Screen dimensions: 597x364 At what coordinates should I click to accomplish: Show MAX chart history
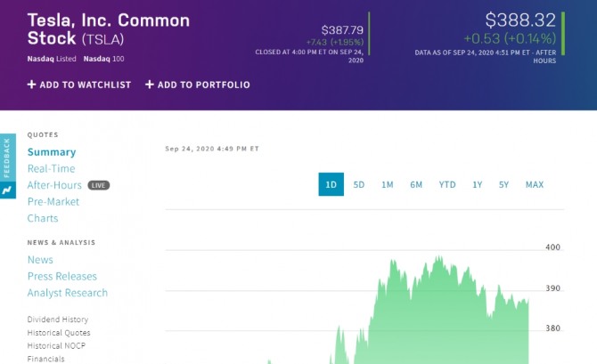[535, 184]
